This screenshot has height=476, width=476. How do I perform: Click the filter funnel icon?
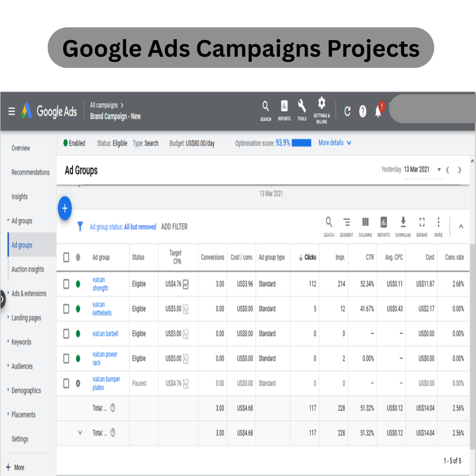80,226
